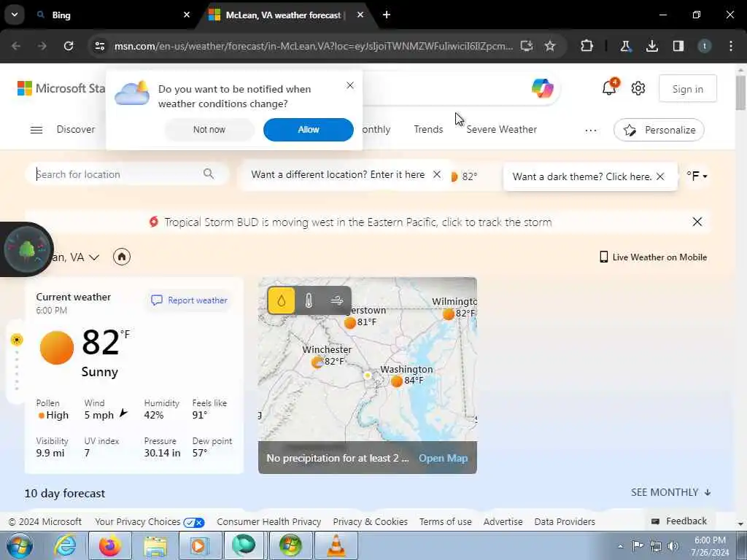
Task: Expand the more nav options ellipsis
Action: (x=591, y=130)
